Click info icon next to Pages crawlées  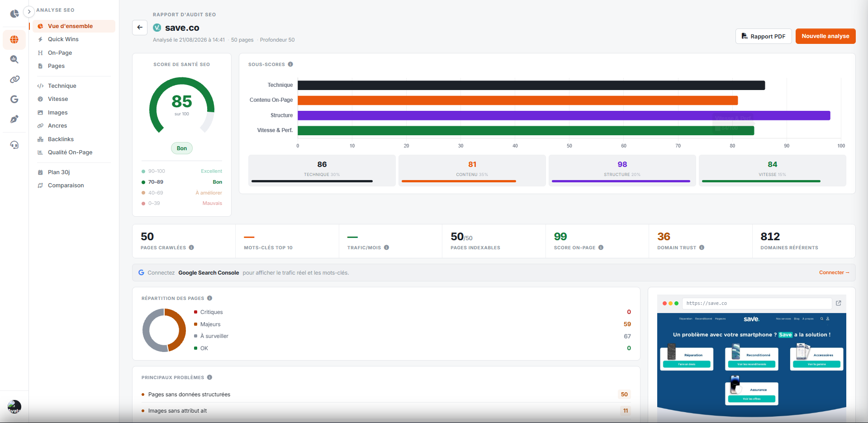[x=191, y=247]
